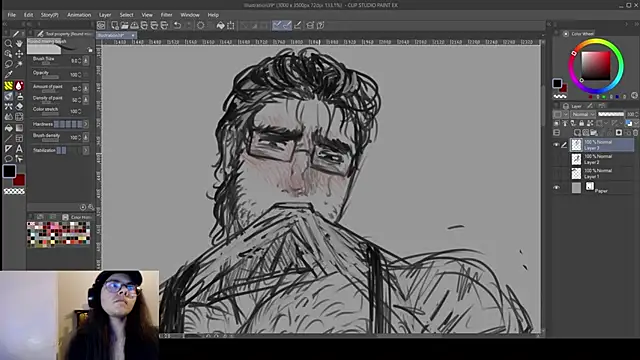Click the Fill bucket icon in command bar
The width and height of the screenshot is (640, 360).
point(220,25)
